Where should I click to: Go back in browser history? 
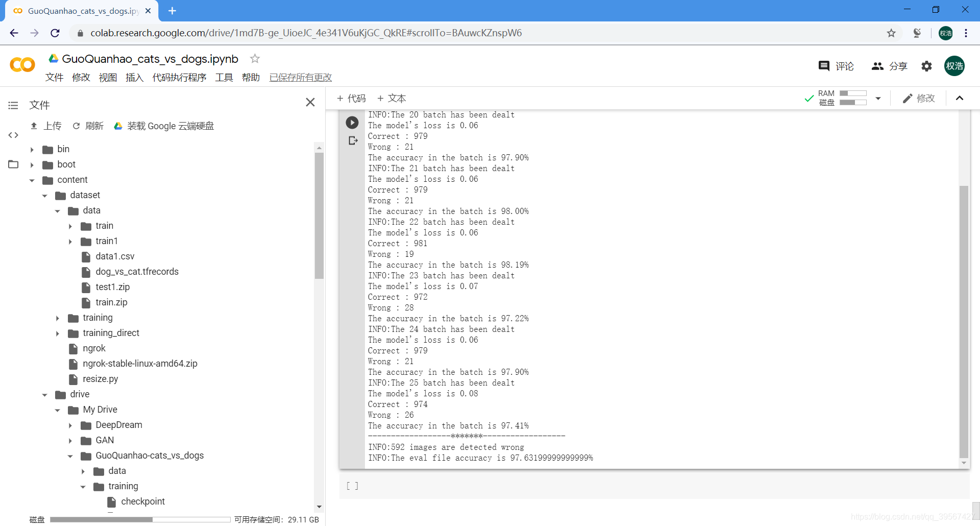coord(14,33)
